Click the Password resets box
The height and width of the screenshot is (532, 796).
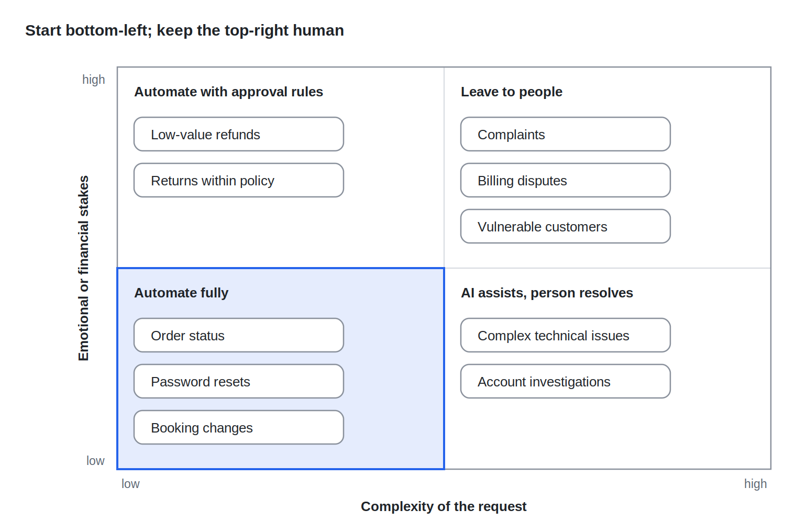[x=239, y=381]
